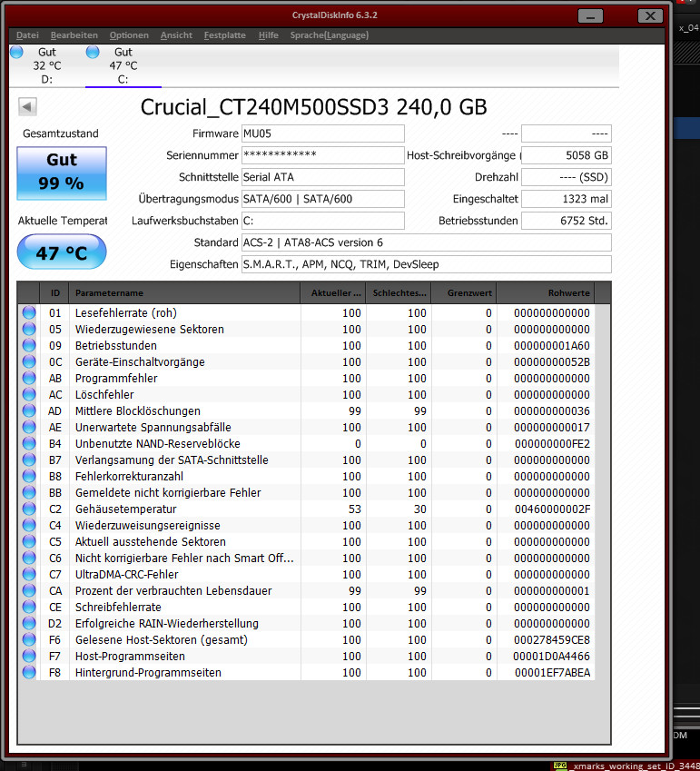
Task: Click status orb for UltraDMA-CRC-Fehler
Action: click(x=29, y=574)
